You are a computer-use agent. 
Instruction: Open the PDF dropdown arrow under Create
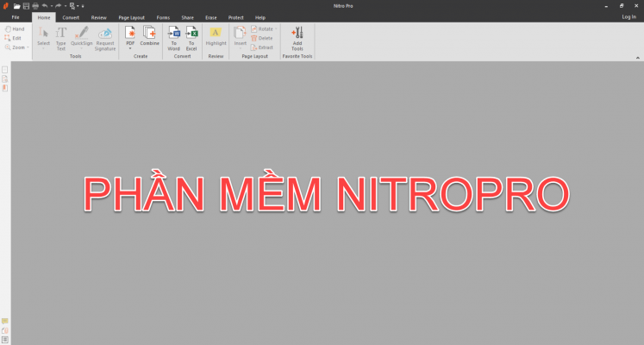click(130, 49)
